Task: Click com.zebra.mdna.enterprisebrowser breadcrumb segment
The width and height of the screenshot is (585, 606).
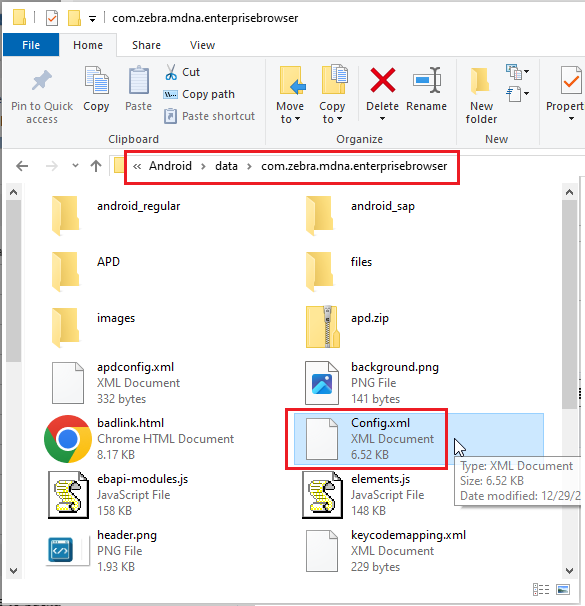Action: pos(354,166)
